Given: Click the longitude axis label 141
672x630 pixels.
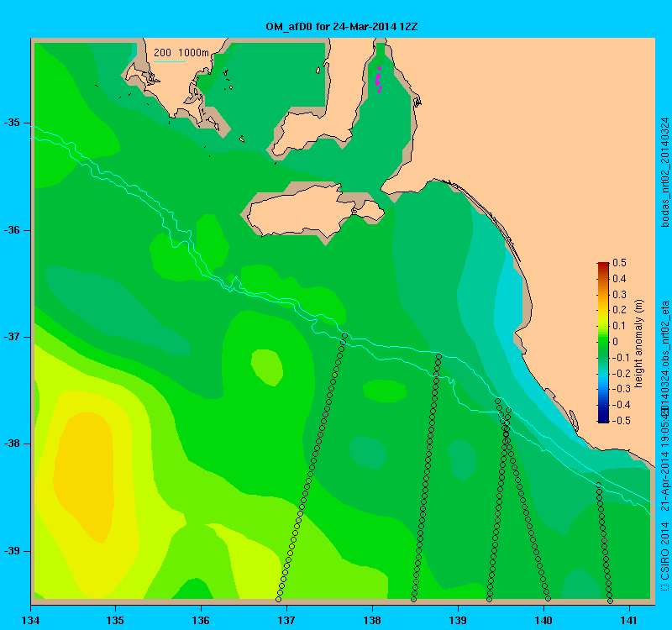Looking at the screenshot, I should 629,620.
